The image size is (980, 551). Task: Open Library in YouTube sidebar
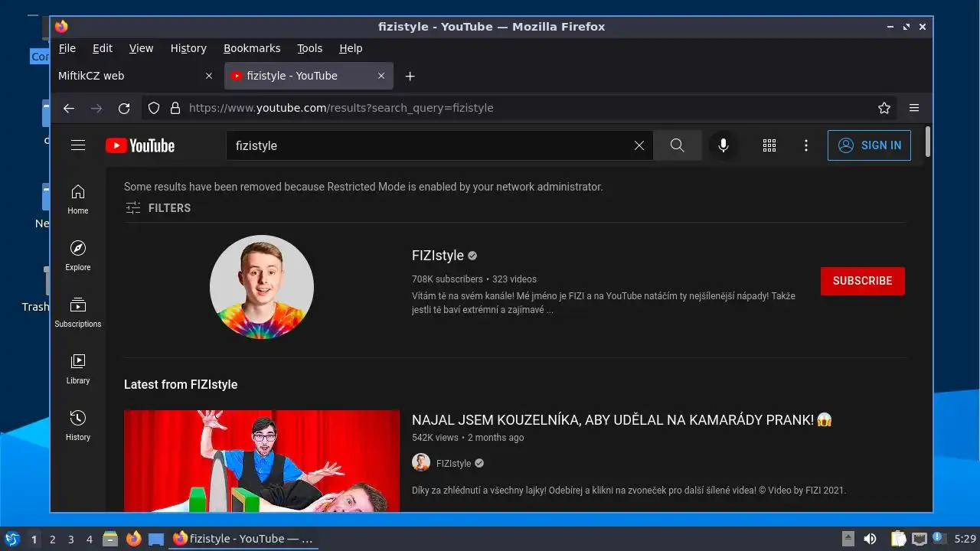[x=78, y=369]
